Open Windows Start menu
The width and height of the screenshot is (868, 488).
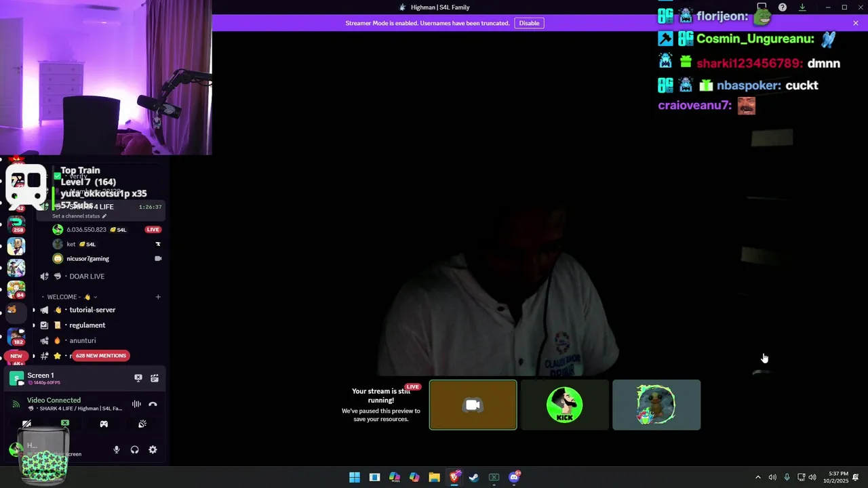355,477
